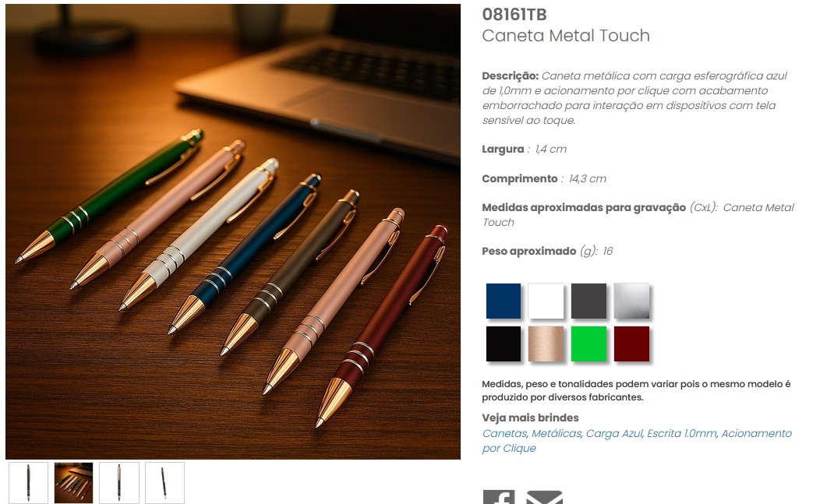Open the Metálicas category link
Screen dimensions: 820x504
(x=557, y=433)
